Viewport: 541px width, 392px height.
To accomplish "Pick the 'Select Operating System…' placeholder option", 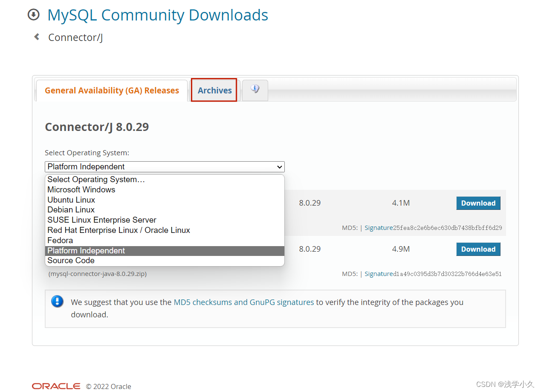I will tap(165, 180).
